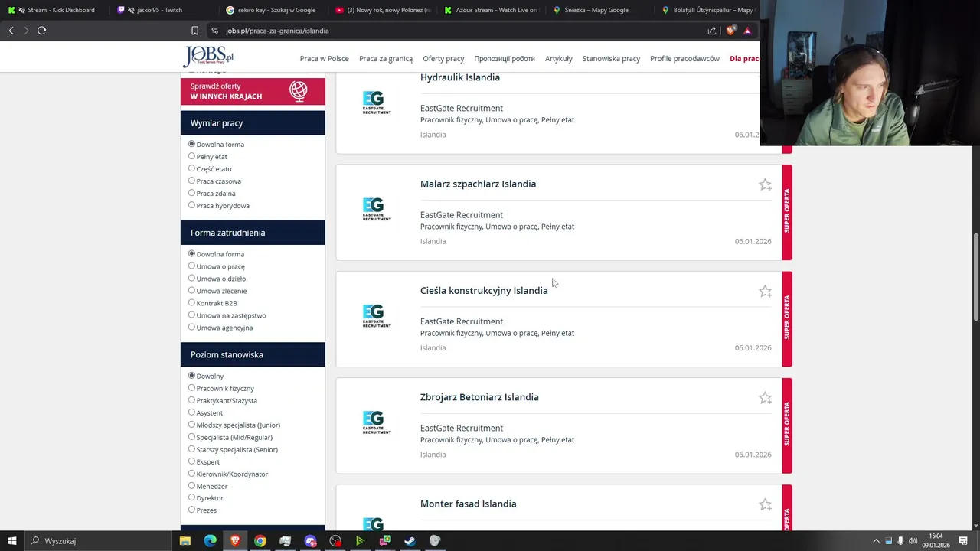The image size is (980, 551).
Task: Favorite the Malarz szpachlarz Islandia offer star
Action: pos(765,184)
